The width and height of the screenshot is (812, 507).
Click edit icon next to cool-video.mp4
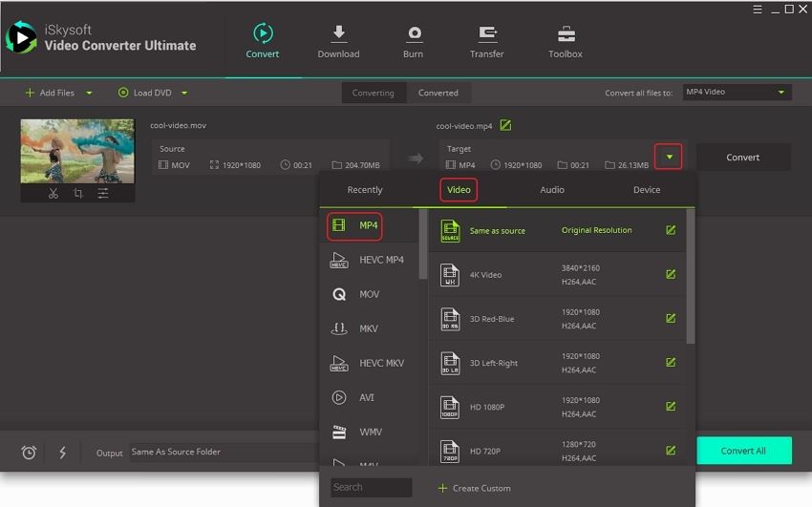(x=506, y=125)
